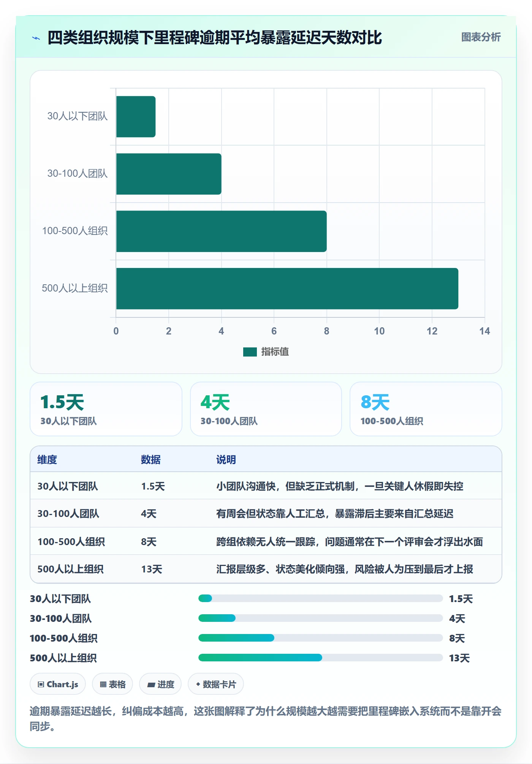532x764 pixels.
Task: Click the x-axis tick label 14
Action: pyautogui.click(x=484, y=331)
